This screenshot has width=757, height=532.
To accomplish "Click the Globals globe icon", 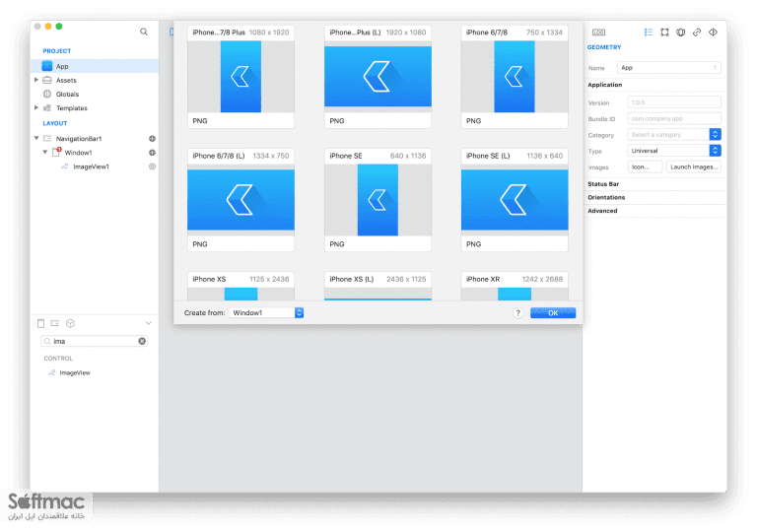I will (x=47, y=95).
